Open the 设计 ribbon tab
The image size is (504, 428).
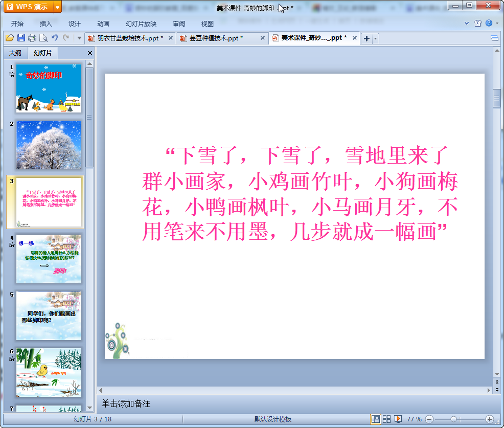coord(74,24)
